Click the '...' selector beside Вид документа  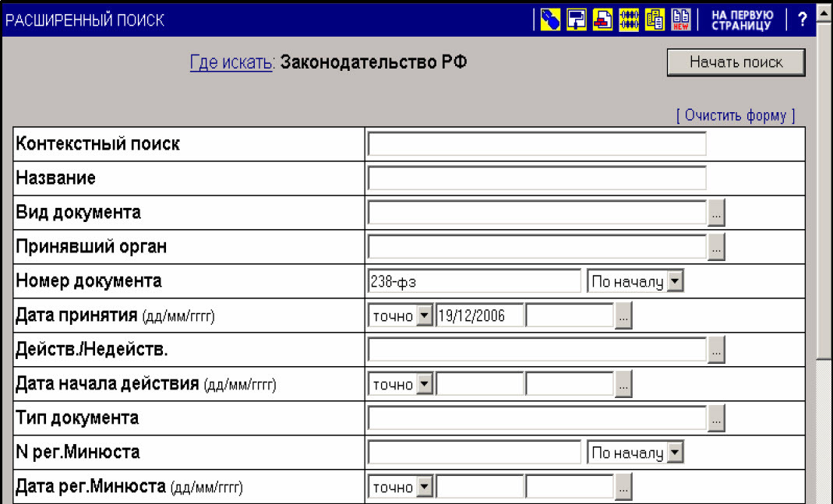point(717,212)
